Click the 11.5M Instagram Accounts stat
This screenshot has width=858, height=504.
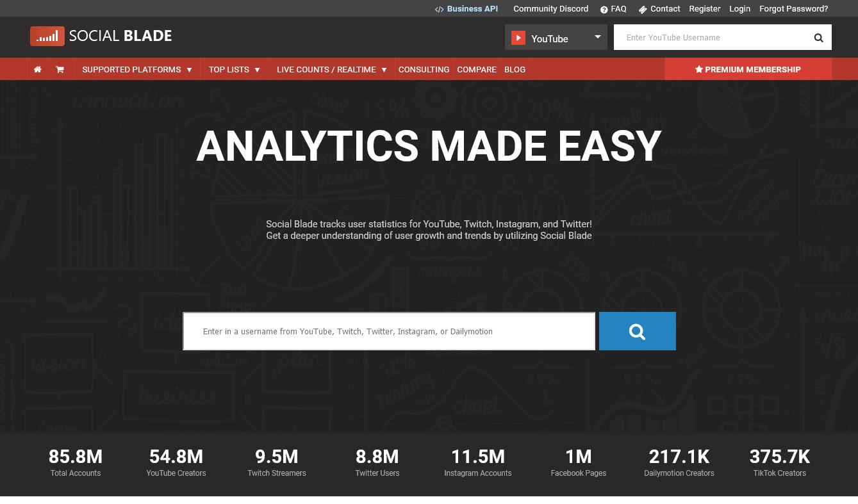(x=478, y=462)
